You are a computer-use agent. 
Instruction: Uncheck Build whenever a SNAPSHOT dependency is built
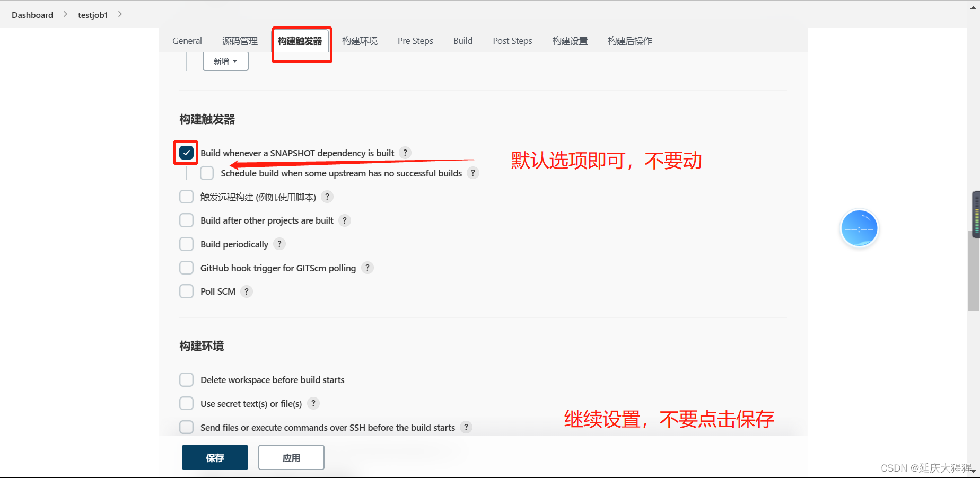point(186,152)
